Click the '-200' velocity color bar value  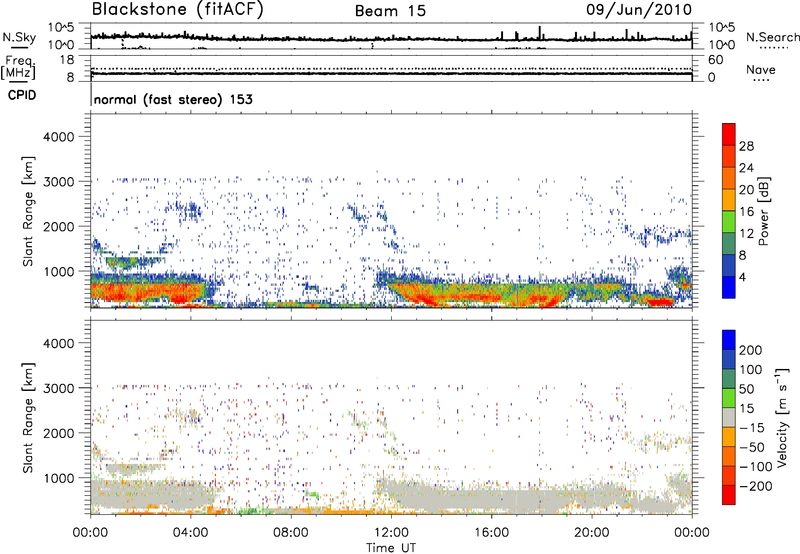tap(755, 486)
